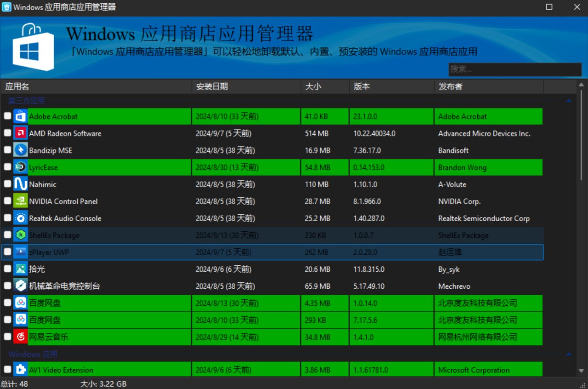
Task: Check the NVIDIA Control Panel checkbox
Action: tap(7, 201)
